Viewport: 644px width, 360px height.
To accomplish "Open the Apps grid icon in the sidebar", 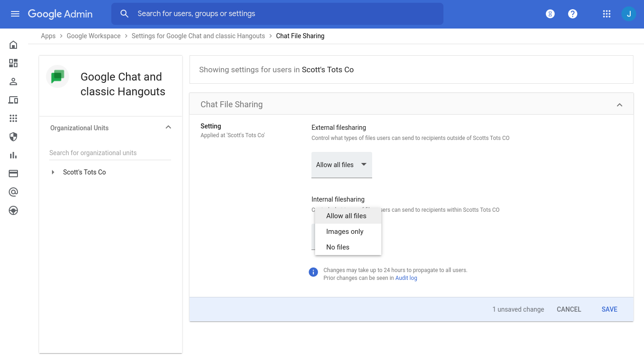I will (13, 118).
